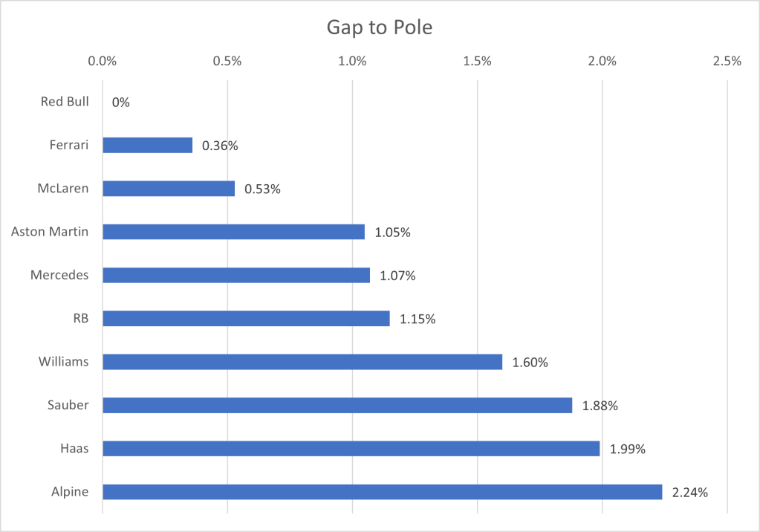
Task: Select the Aston Martin category label
Action: (x=50, y=232)
